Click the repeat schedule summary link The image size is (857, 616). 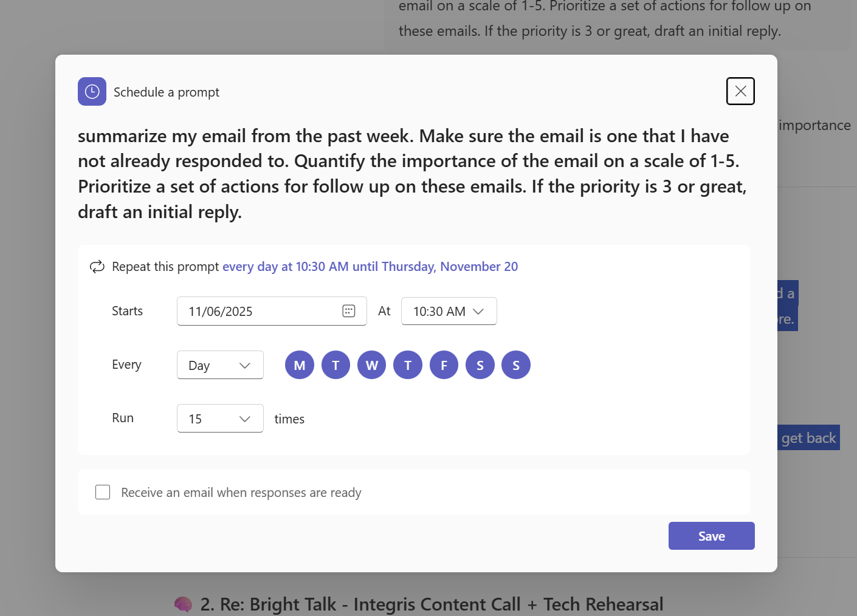point(370,267)
